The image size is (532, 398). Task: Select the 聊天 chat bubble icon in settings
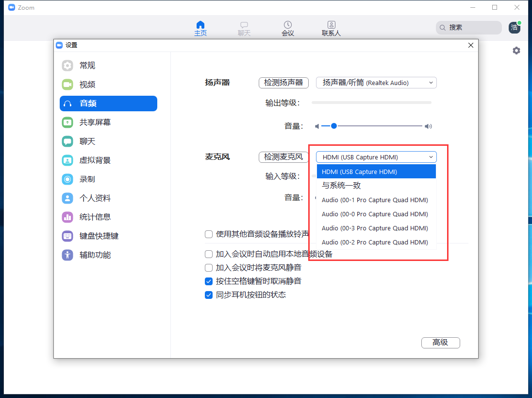pos(67,141)
